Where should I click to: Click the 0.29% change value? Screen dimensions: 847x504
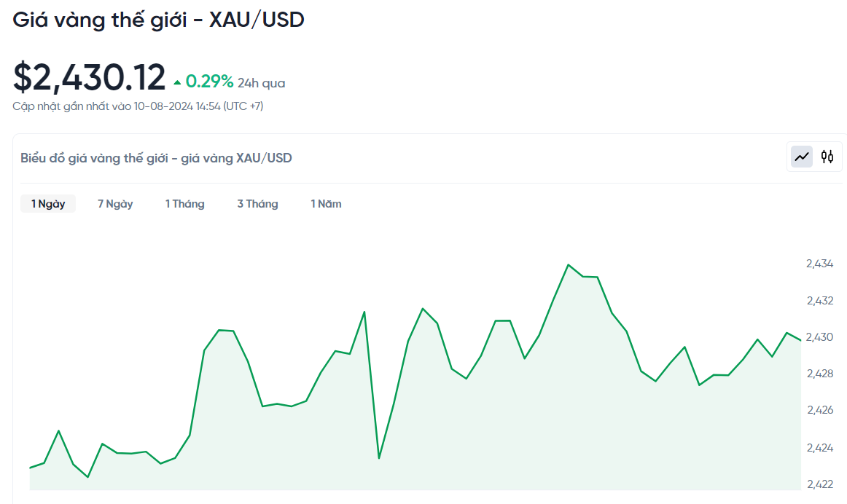coord(209,82)
